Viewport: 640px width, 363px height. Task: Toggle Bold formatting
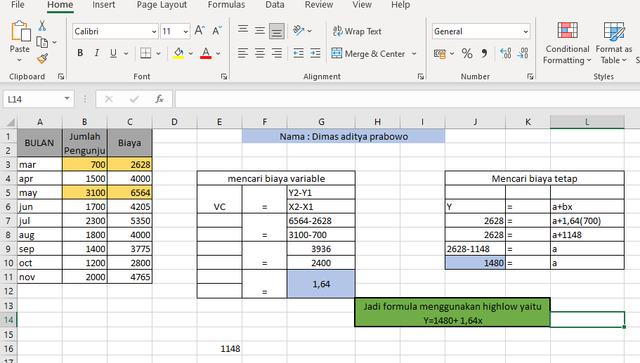click(x=80, y=53)
